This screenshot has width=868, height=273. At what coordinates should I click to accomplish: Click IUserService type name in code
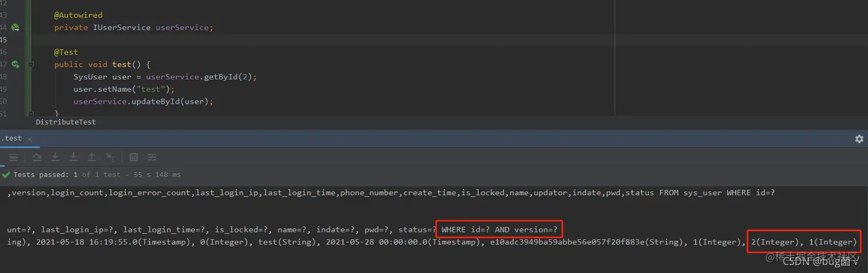[122, 28]
